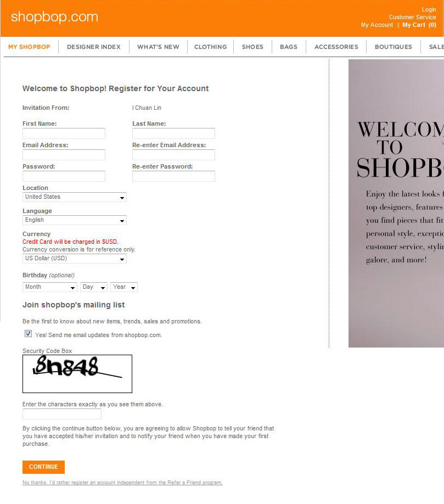Open the birthday Day dropdown
444x504 pixels.
(x=93, y=287)
